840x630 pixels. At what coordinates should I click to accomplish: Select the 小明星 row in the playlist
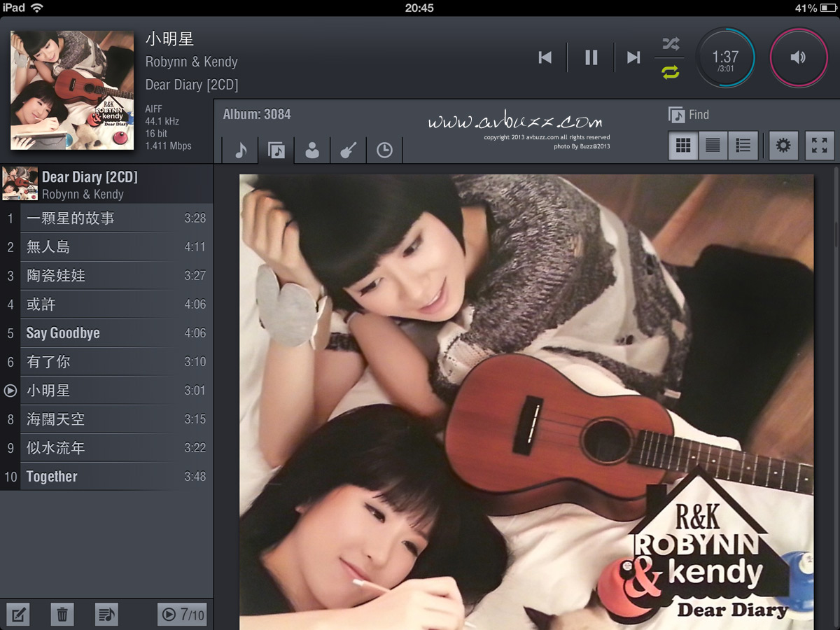coord(106,391)
